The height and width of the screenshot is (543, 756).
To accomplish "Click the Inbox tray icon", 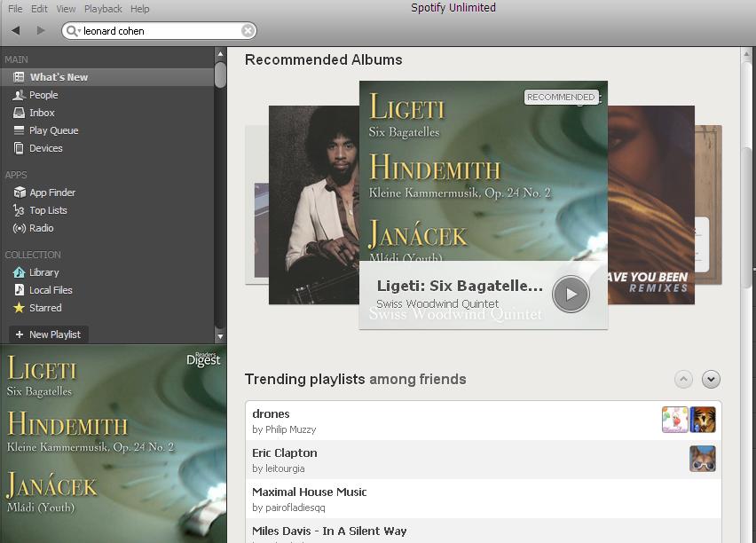I will (x=19, y=113).
